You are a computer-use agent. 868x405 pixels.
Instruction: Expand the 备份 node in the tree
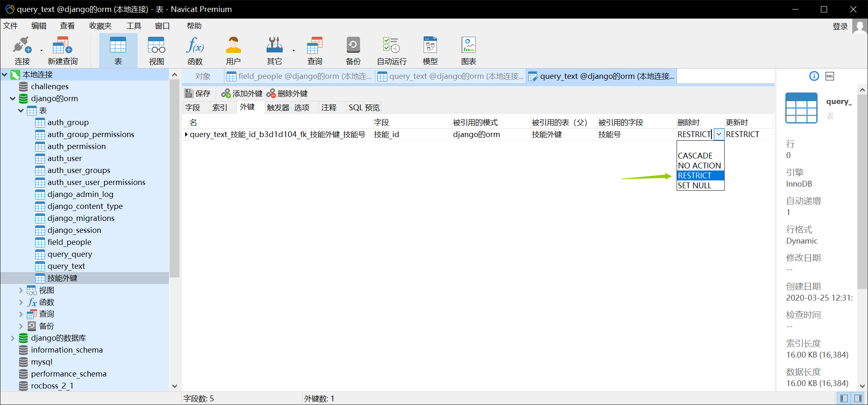coord(21,326)
